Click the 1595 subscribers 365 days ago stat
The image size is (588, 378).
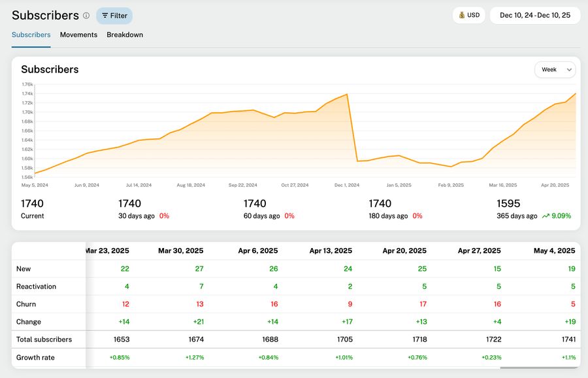(508, 204)
